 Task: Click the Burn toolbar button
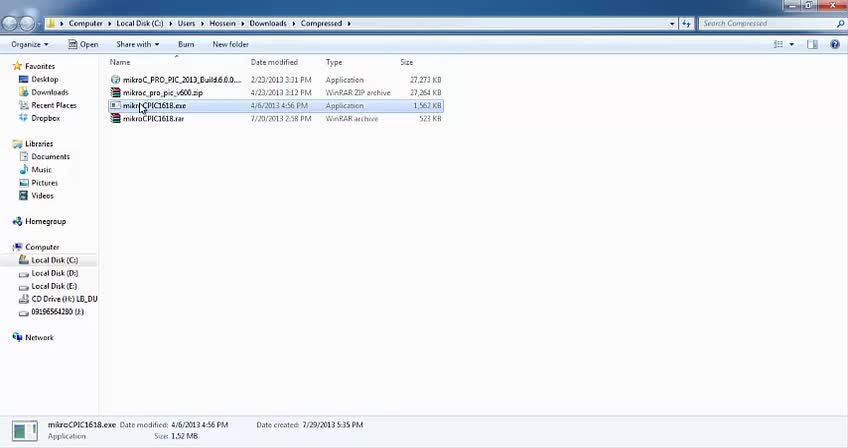pos(186,44)
